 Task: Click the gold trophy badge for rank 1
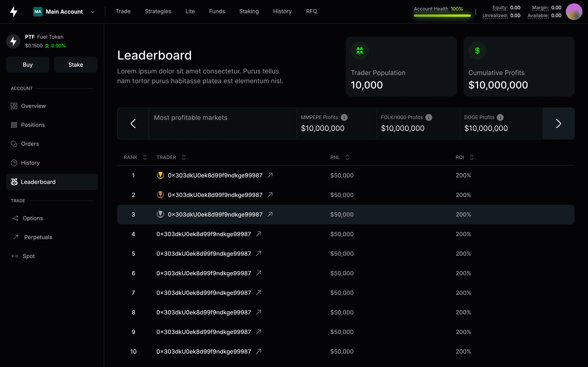coord(160,175)
